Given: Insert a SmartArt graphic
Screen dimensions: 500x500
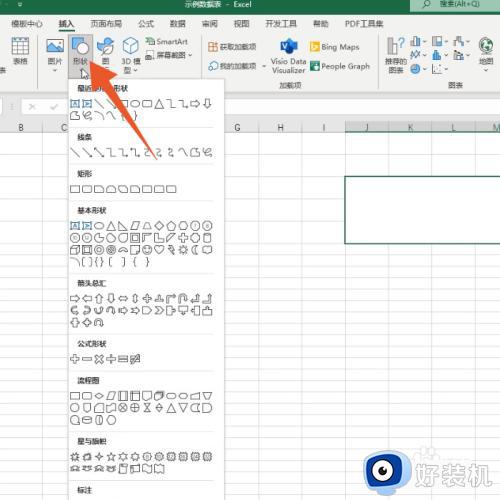Looking at the screenshot, I should pyautogui.click(x=166, y=42).
